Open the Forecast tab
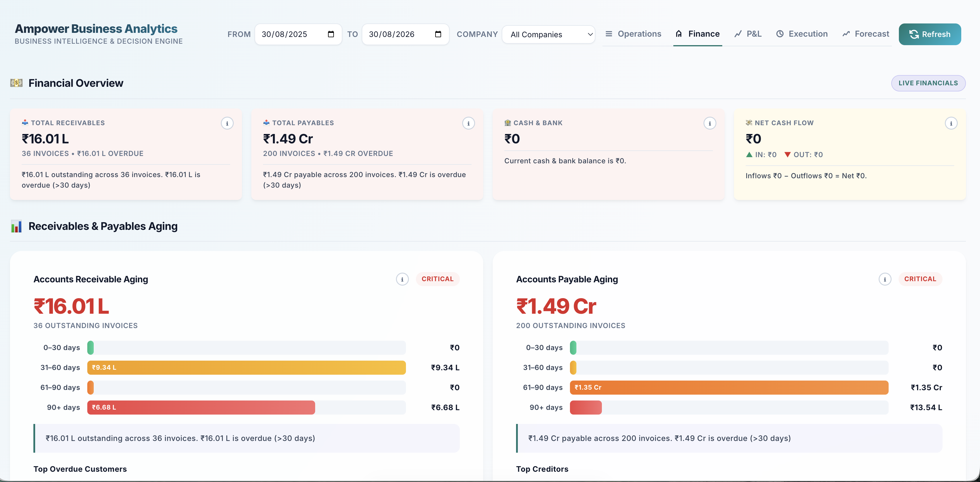The height and width of the screenshot is (482, 980). pos(866,34)
